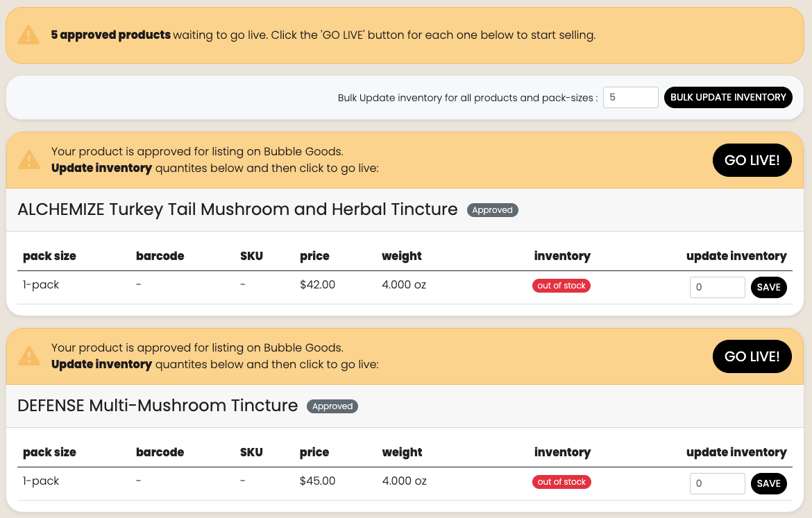Focus the bulk update inventory quantity field
Image resolution: width=812 pixels, height=518 pixels.
631,97
